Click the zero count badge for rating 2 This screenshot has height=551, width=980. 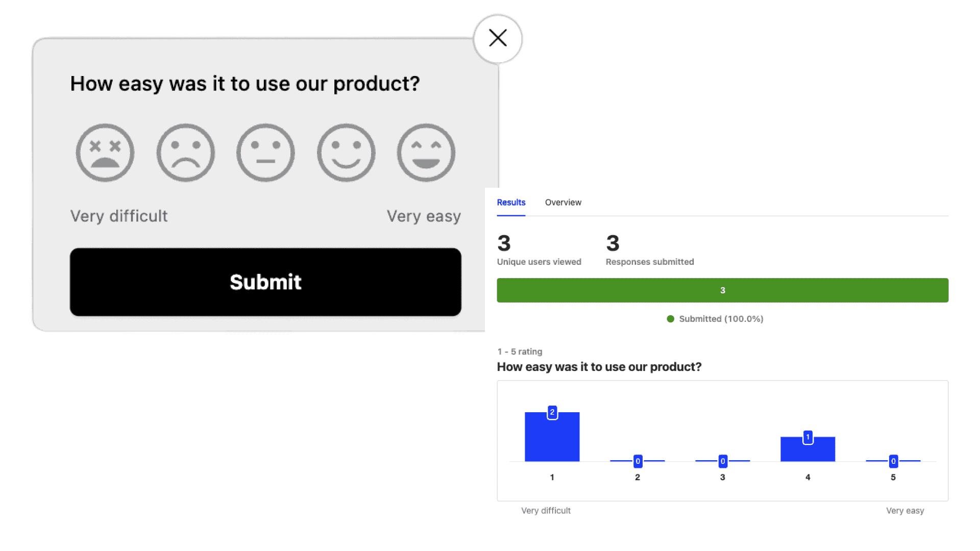tap(638, 461)
